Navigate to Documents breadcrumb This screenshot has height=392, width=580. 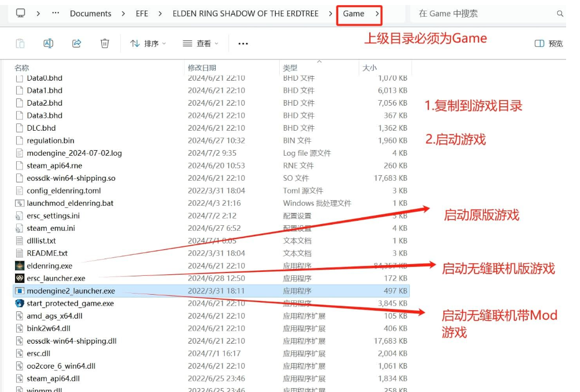pos(91,14)
